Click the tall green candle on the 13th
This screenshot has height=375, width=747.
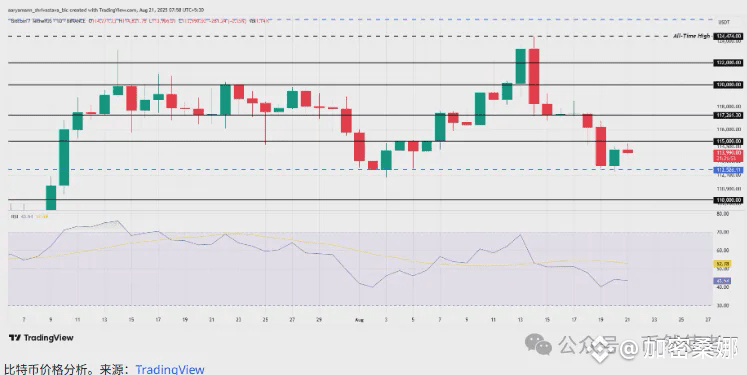click(521, 66)
